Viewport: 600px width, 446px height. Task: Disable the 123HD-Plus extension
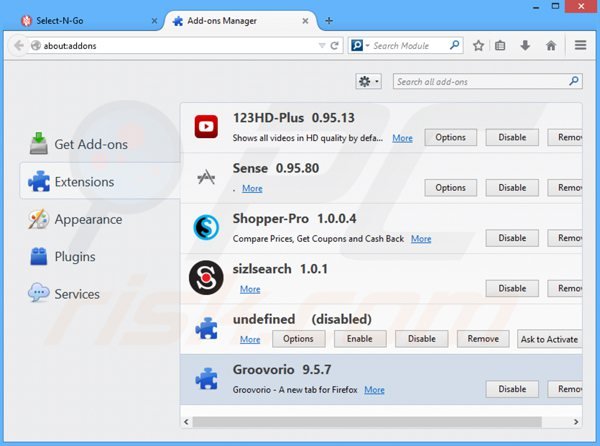click(512, 137)
